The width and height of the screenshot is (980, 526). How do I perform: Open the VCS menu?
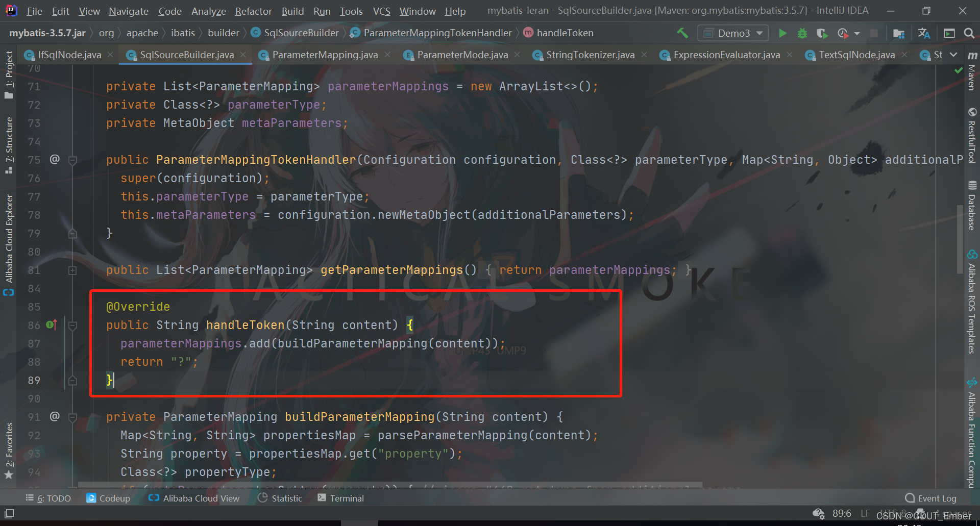pyautogui.click(x=382, y=11)
